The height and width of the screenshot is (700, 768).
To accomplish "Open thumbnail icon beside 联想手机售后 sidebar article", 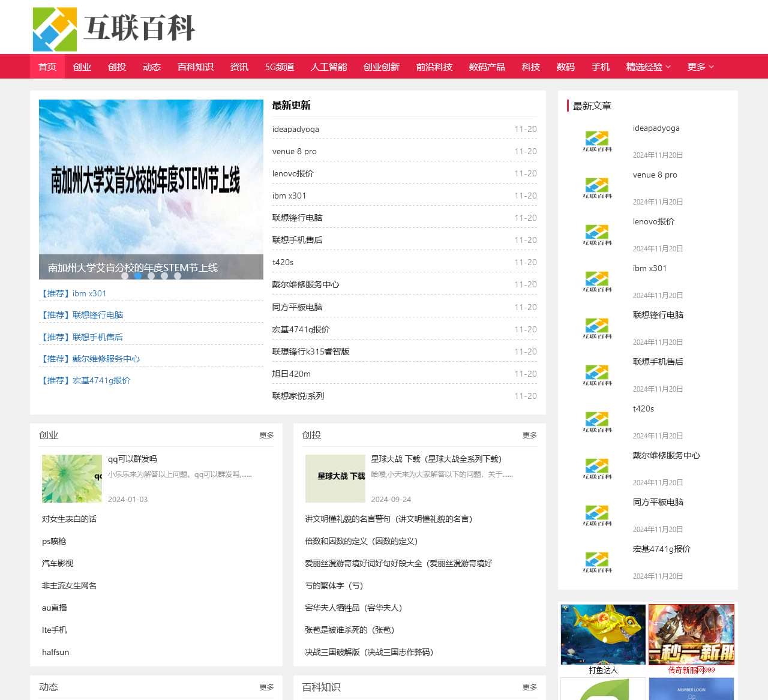I will (597, 375).
